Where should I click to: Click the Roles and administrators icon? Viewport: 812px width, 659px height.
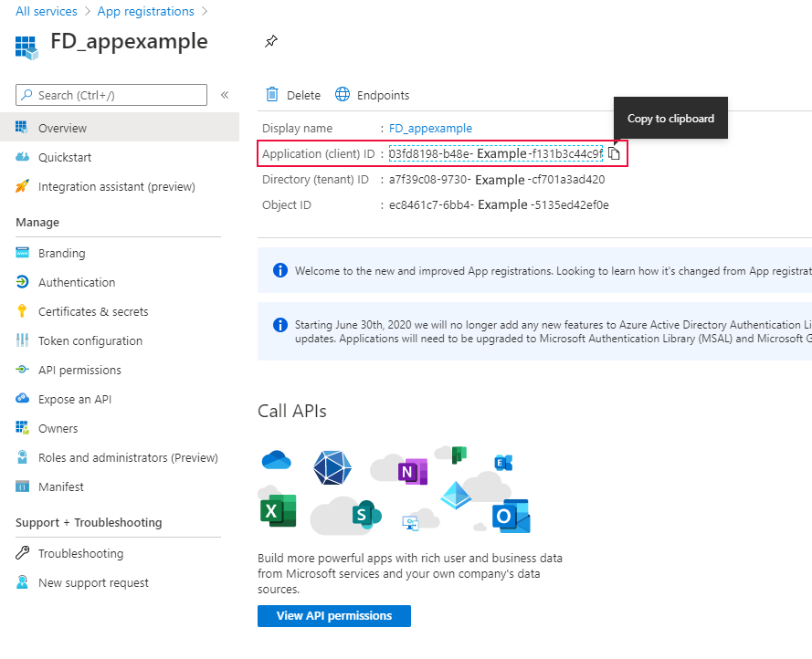(22, 456)
